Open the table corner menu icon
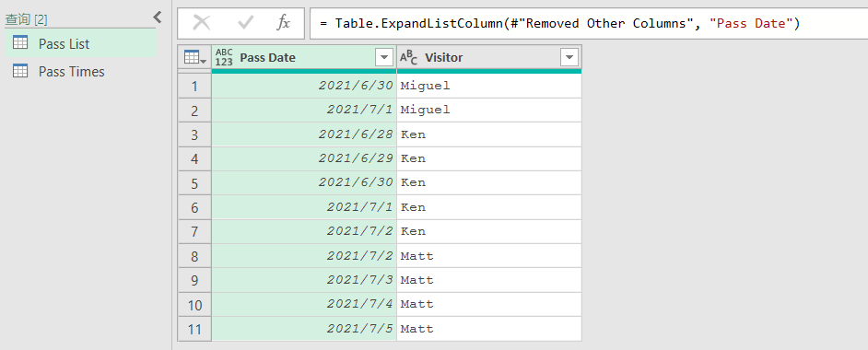The image size is (868, 350). [194, 57]
